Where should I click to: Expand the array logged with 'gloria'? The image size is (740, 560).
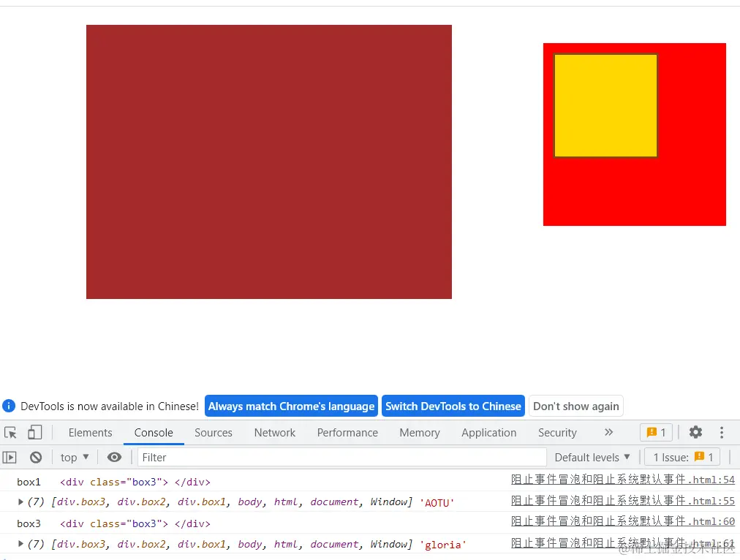pos(20,544)
